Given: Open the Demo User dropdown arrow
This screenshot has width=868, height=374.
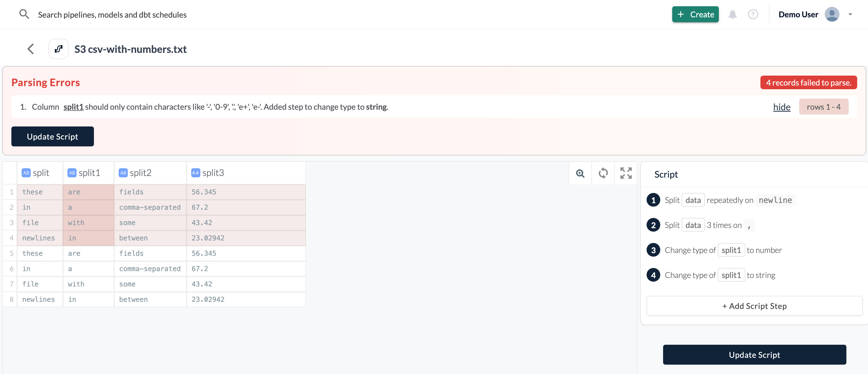Looking at the screenshot, I should 850,14.
